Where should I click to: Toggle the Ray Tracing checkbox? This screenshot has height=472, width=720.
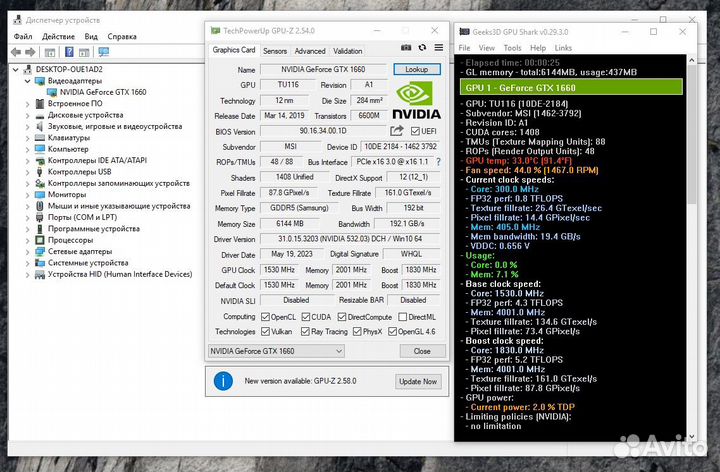(x=305, y=332)
